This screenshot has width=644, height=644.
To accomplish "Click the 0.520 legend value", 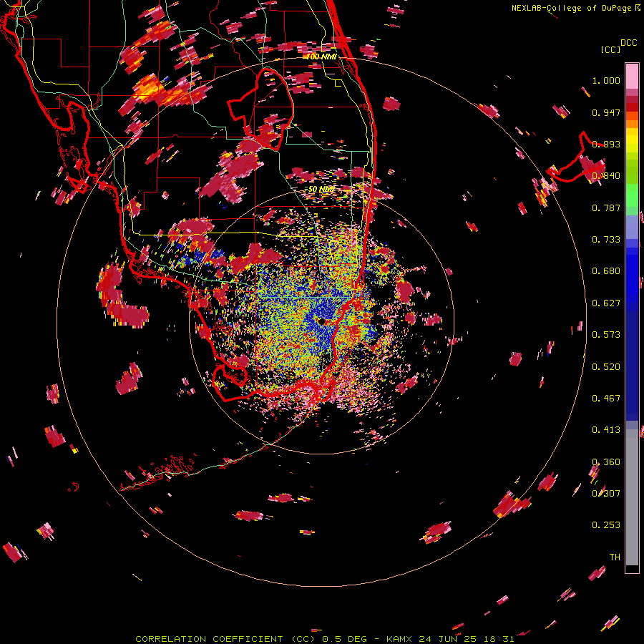I will [606, 367].
